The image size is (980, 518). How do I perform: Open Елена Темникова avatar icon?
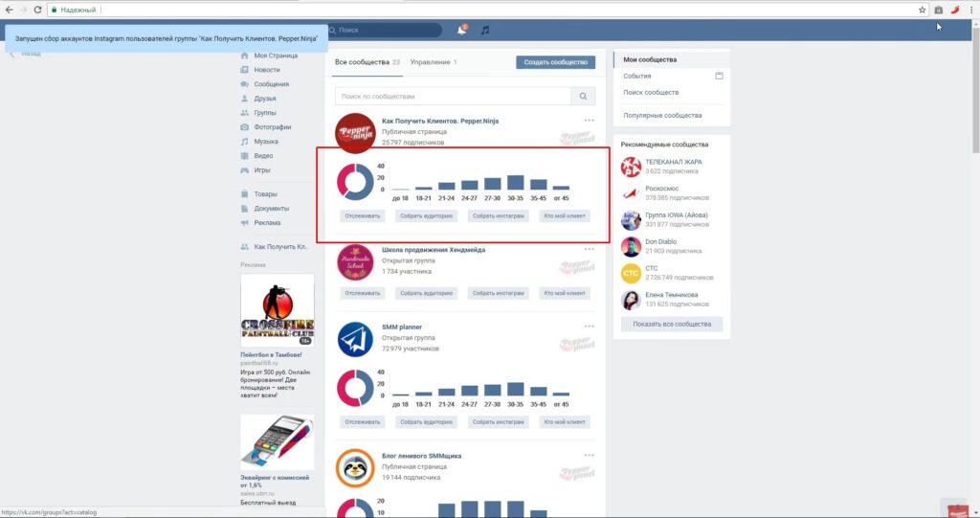631,300
